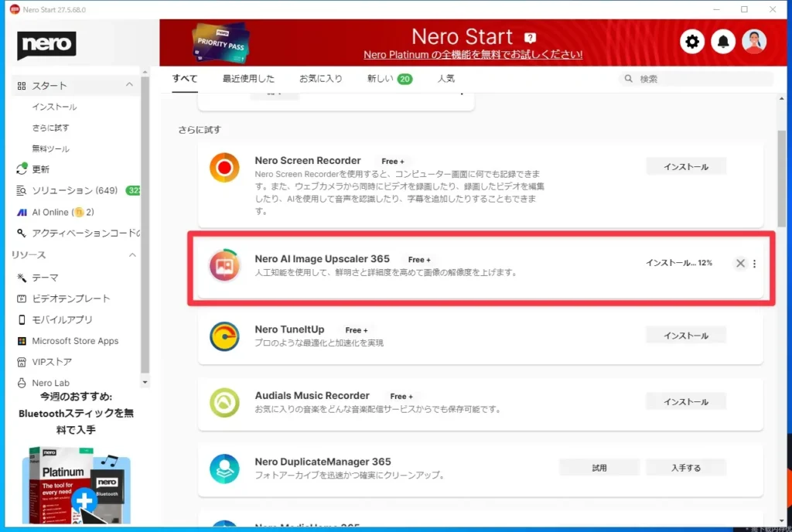Click the Nero AI Image Upscaler icon

point(224,265)
